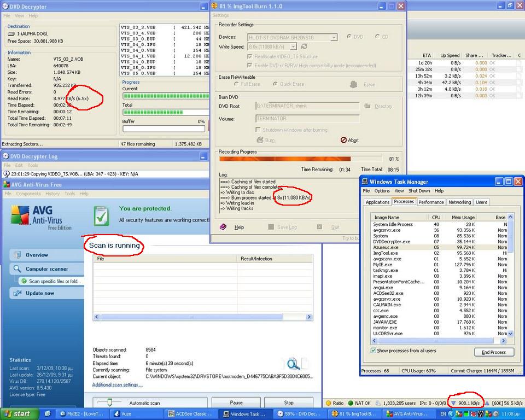Viewport: 525px width, 420px height.
Task: Open the Devices dropdown in ImgTool Burn
Action: tap(334, 37)
